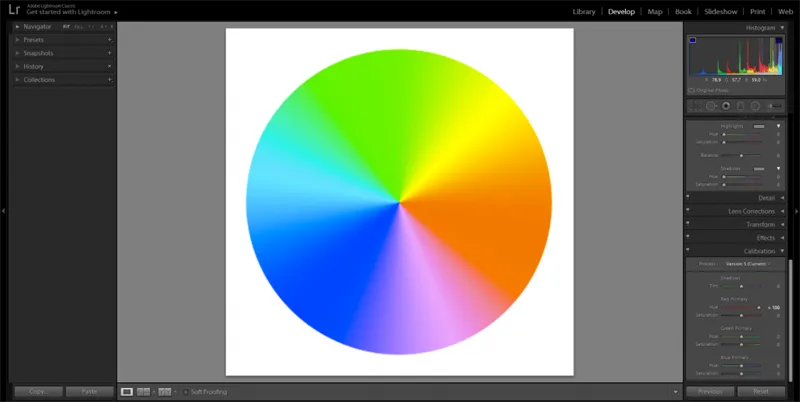Open the Slideshow module

(x=720, y=12)
